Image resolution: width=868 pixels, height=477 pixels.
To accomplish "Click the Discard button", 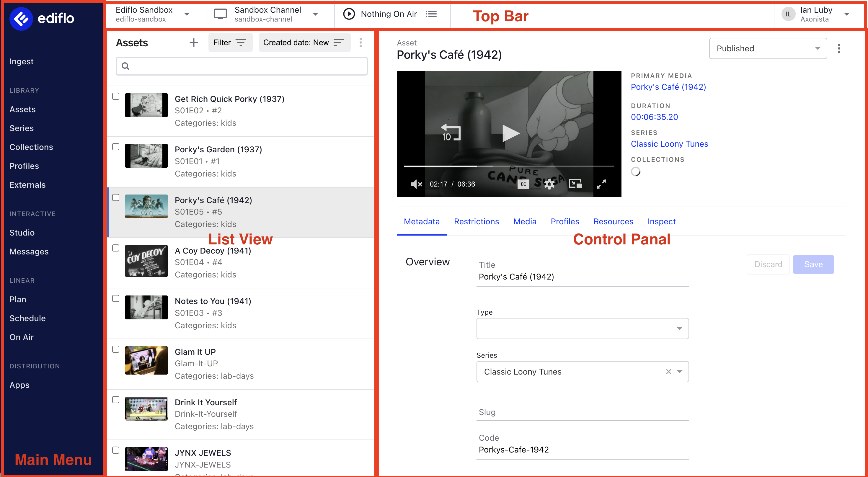I will (x=768, y=264).
